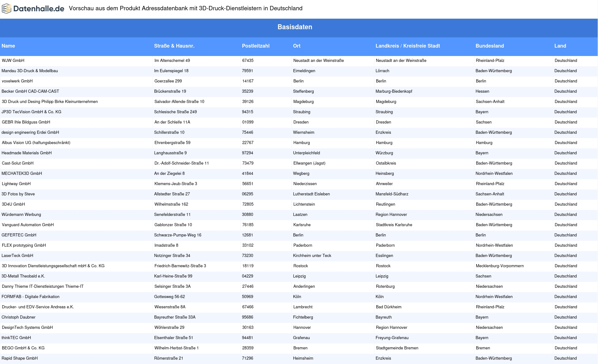Select the Straße & Hausnr. column header
The height and width of the screenshot is (364, 598).
174,46
